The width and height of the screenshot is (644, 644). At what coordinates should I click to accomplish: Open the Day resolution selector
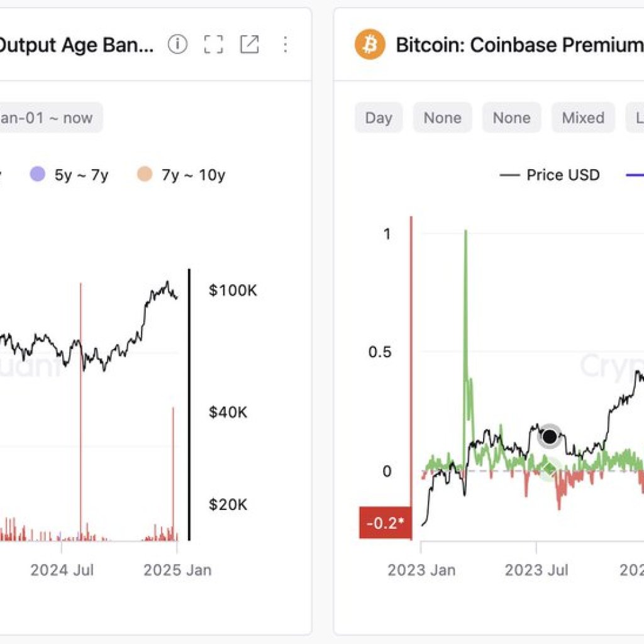pyautogui.click(x=378, y=118)
